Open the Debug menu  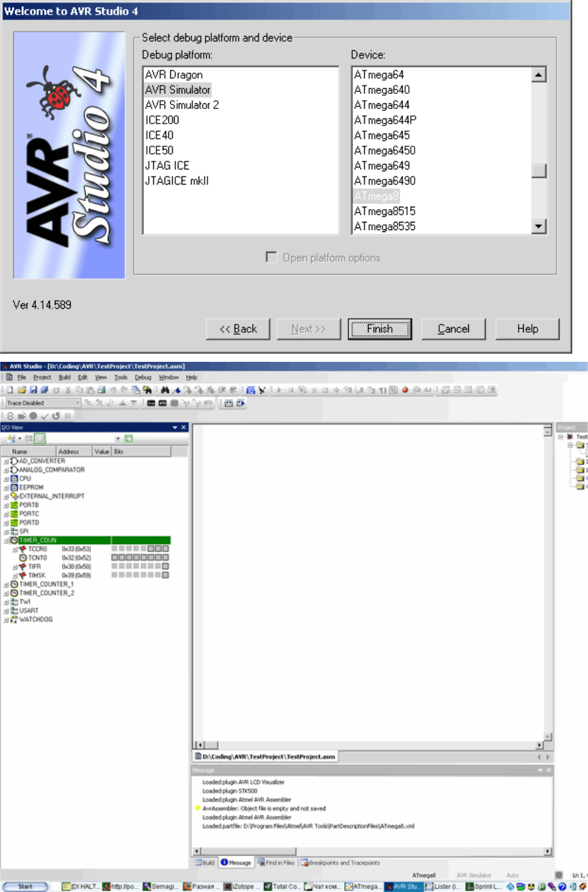(143, 378)
